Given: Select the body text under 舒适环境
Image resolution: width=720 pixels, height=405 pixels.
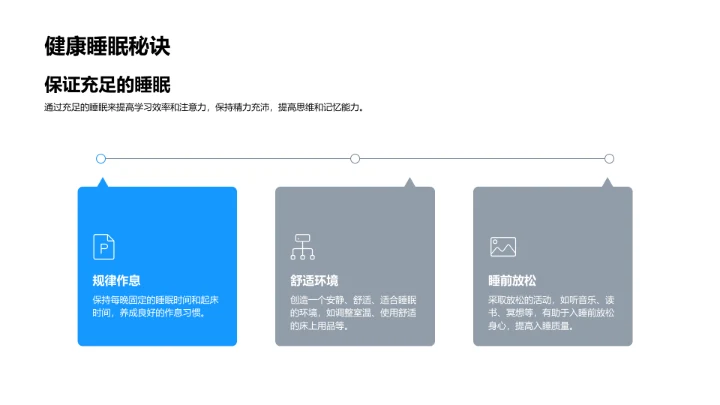Looking at the screenshot, I should pos(353,312).
